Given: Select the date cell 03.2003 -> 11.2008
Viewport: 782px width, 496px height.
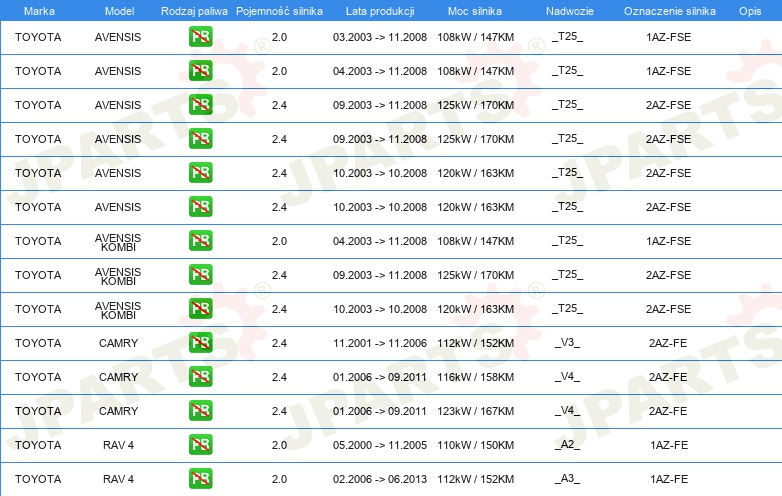Looking at the screenshot, I should [x=380, y=37].
